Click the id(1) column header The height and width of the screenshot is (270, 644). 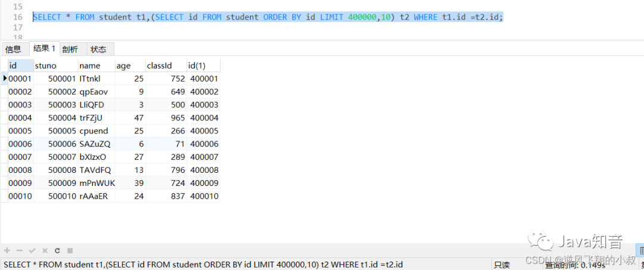pos(204,66)
